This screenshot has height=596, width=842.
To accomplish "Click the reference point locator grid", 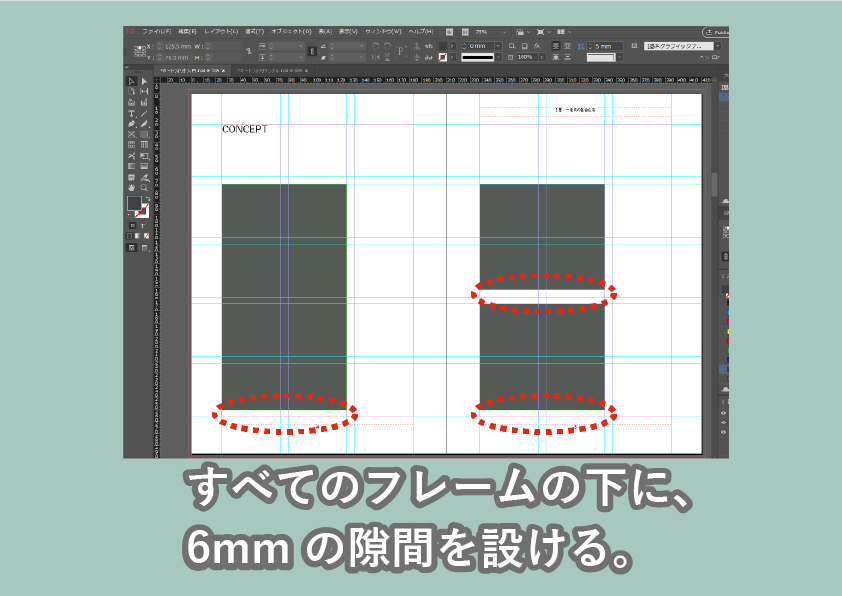I will click(x=140, y=51).
